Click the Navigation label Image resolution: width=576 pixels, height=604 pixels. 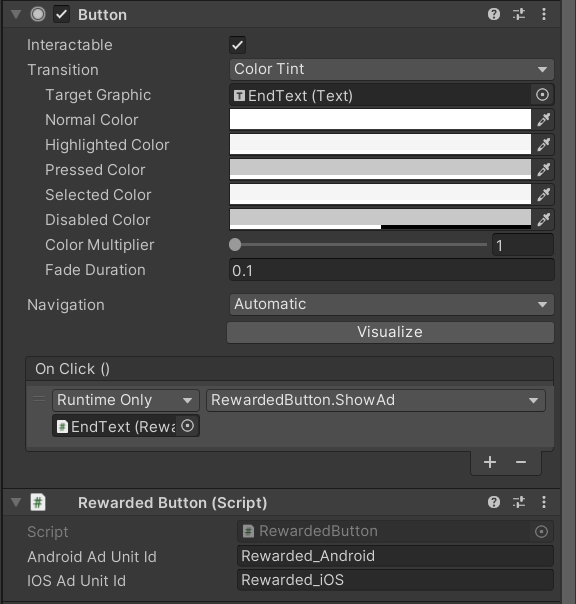click(66, 305)
